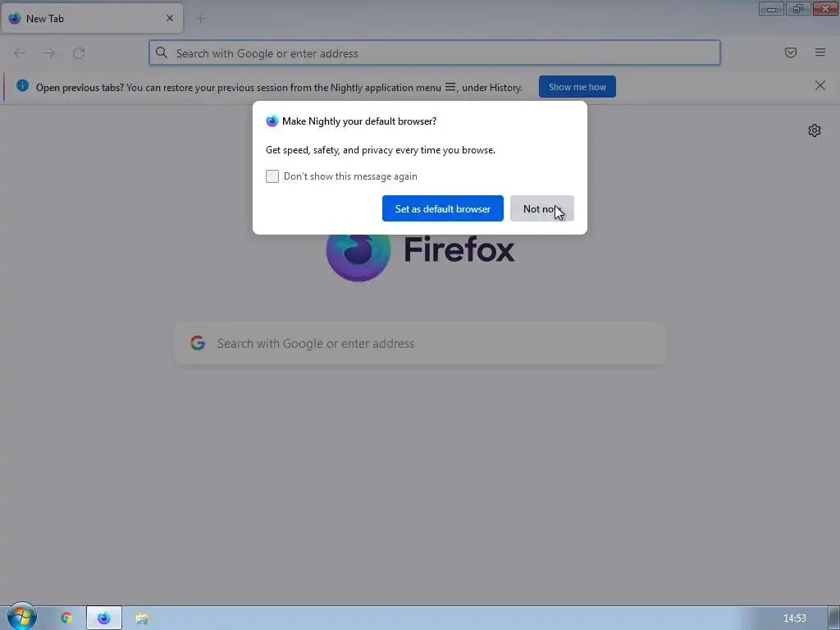
Task: Click the Firefox wordmark text
Action: tap(459, 250)
